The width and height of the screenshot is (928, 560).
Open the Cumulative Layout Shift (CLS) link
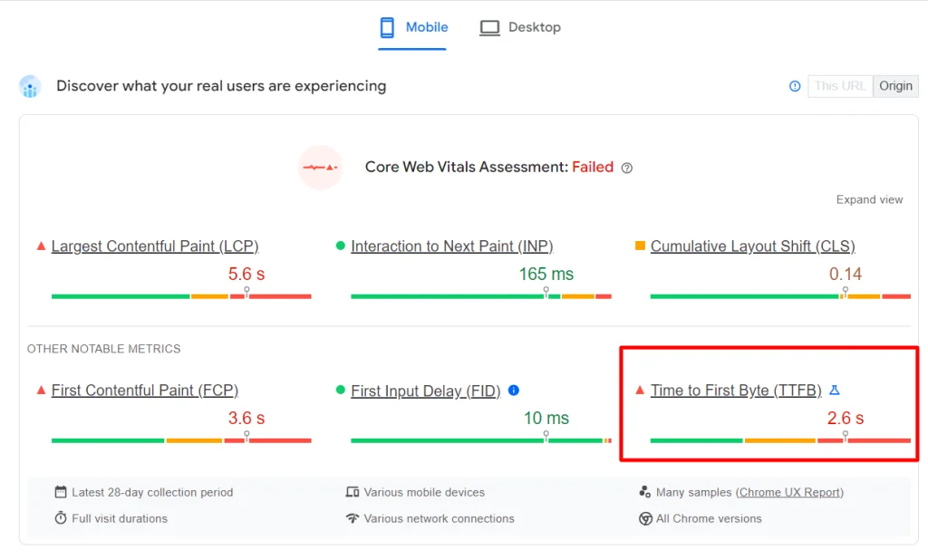click(x=753, y=246)
